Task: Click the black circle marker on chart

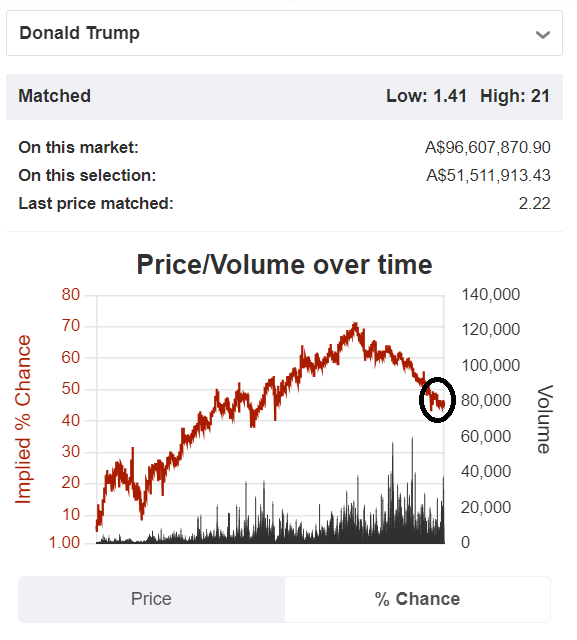Action: tap(437, 400)
